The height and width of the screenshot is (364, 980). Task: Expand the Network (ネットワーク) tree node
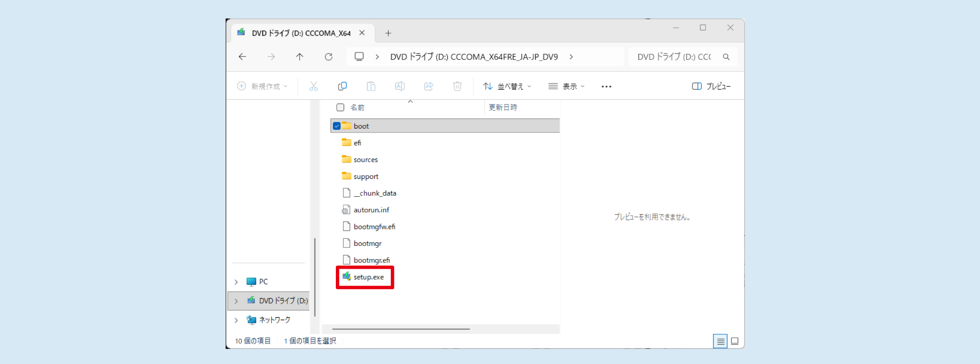[x=236, y=320]
